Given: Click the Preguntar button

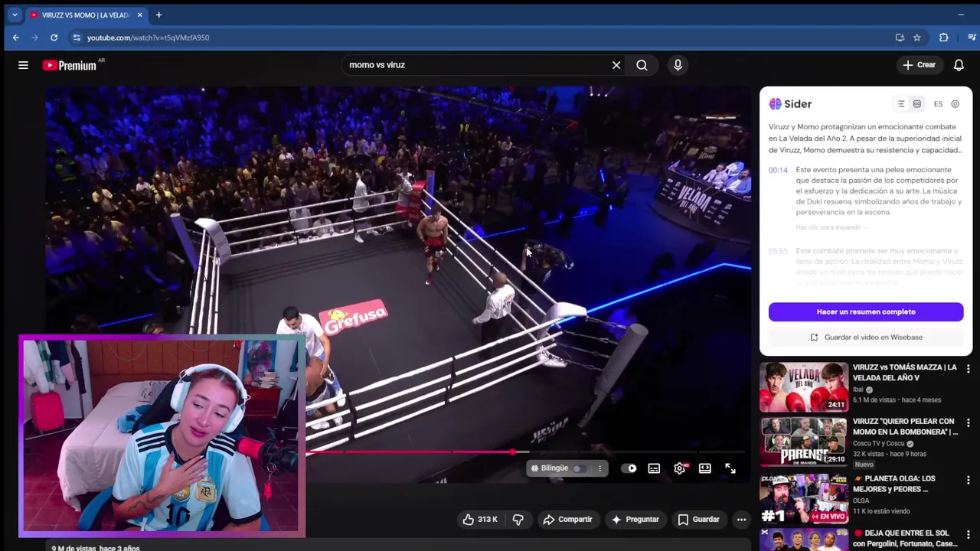Looking at the screenshot, I should [635, 520].
